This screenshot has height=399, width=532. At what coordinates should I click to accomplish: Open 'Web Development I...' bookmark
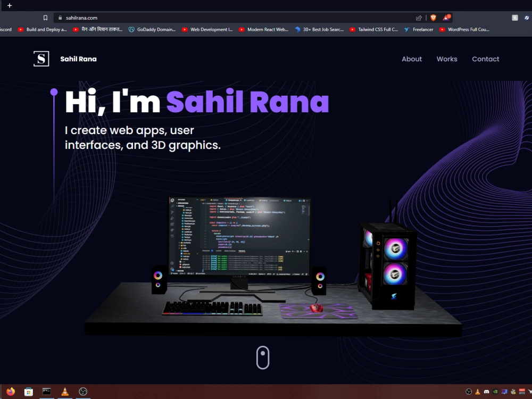point(207,29)
